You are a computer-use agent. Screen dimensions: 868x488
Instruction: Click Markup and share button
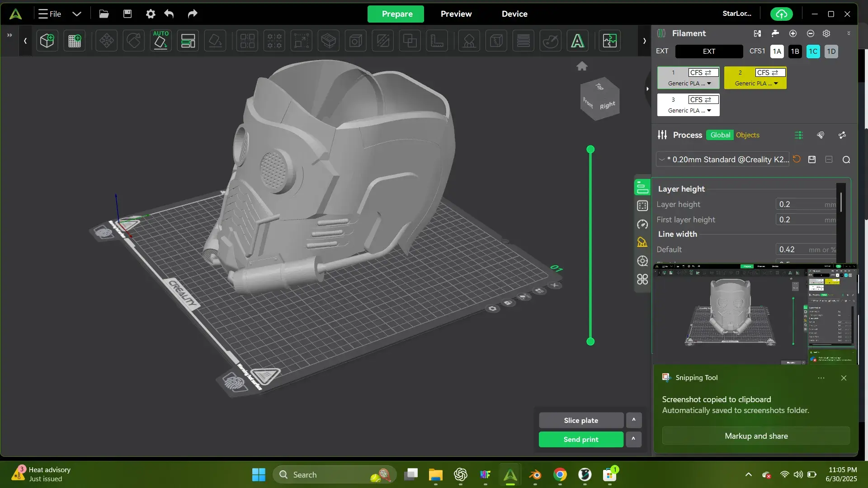click(756, 436)
